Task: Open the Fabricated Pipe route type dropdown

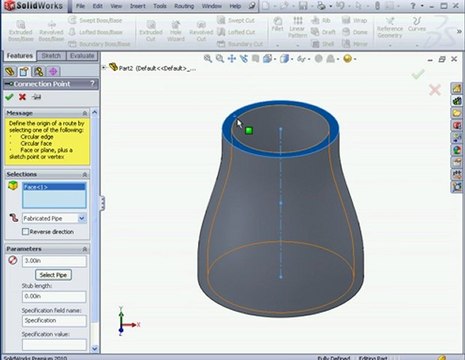Action: [82, 218]
